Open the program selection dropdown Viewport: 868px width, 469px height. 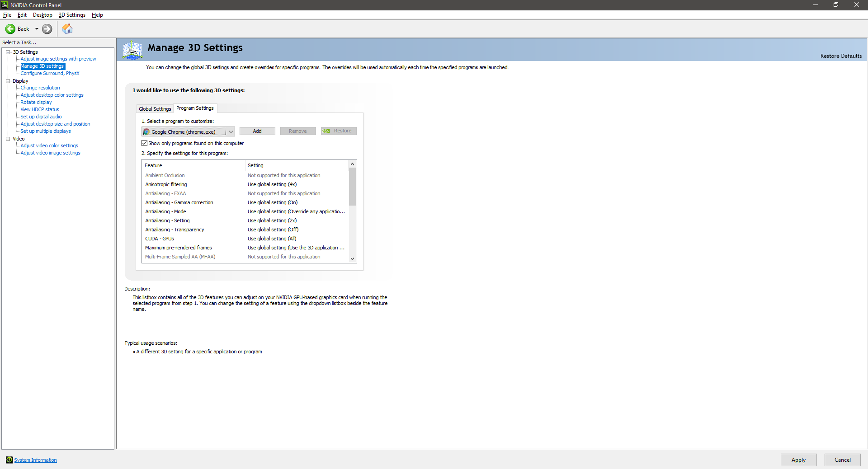pyautogui.click(x=231, y=131)
